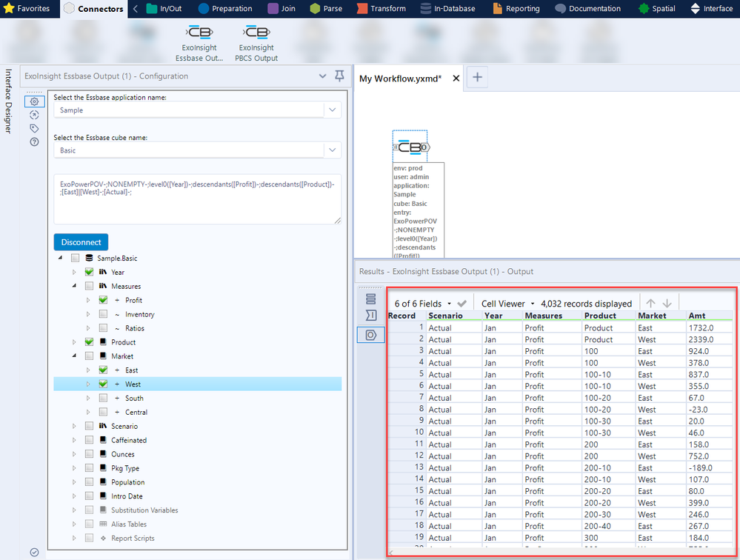Show results messages view icon
740x560 pixels.
coord(371,299)
